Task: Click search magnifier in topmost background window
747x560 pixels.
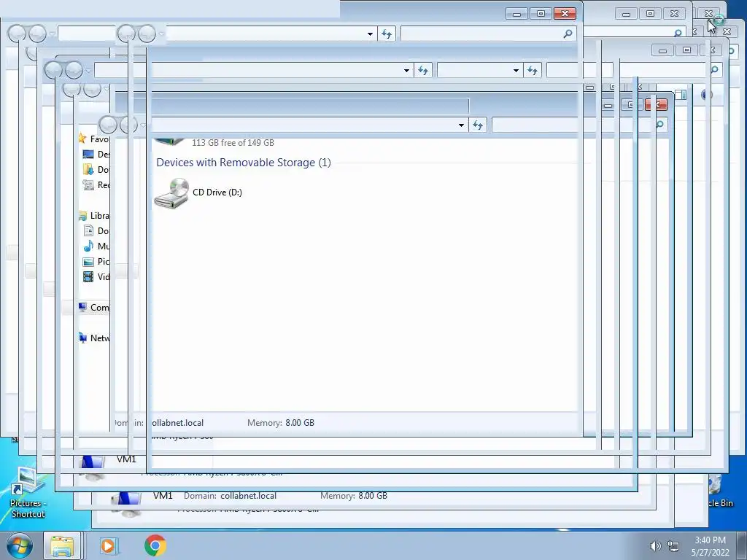Action: pyautogui.click(x=568, y=34)
